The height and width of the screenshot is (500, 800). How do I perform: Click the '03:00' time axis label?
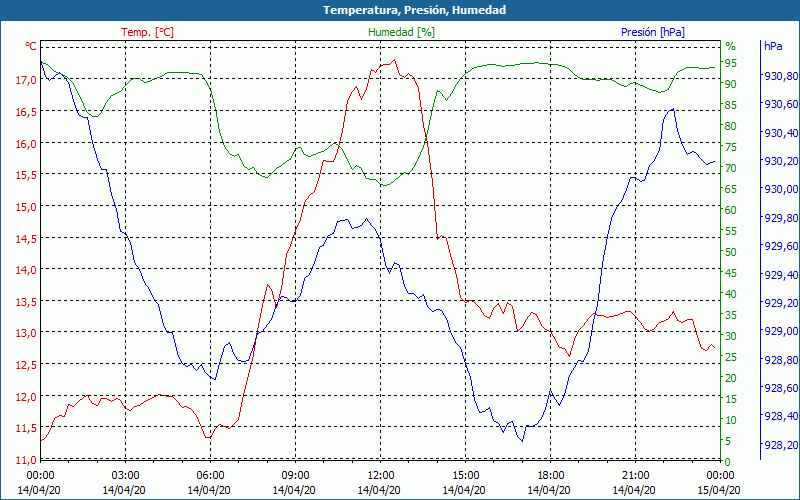(x=125, y=475)
